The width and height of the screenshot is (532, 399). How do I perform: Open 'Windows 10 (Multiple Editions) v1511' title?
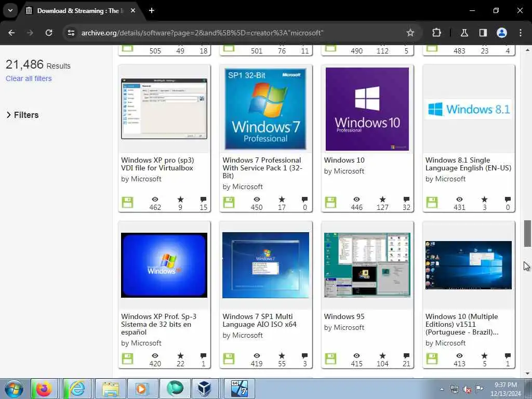tap(462, 324)
